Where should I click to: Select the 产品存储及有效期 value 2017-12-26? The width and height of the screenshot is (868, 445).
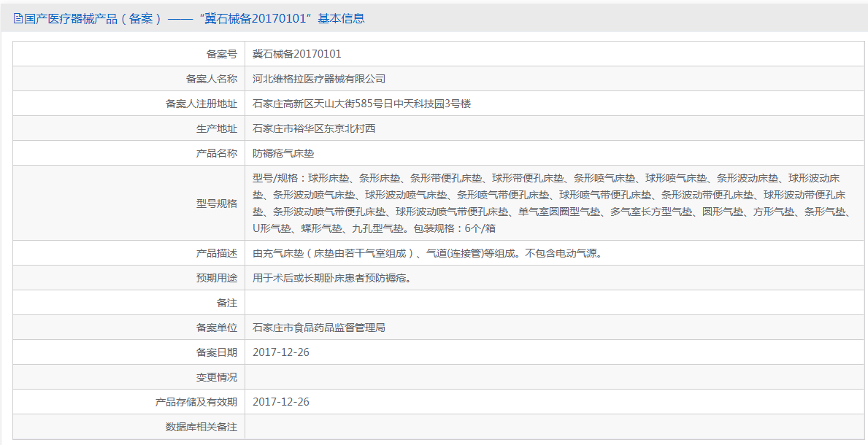pos(280,403)
